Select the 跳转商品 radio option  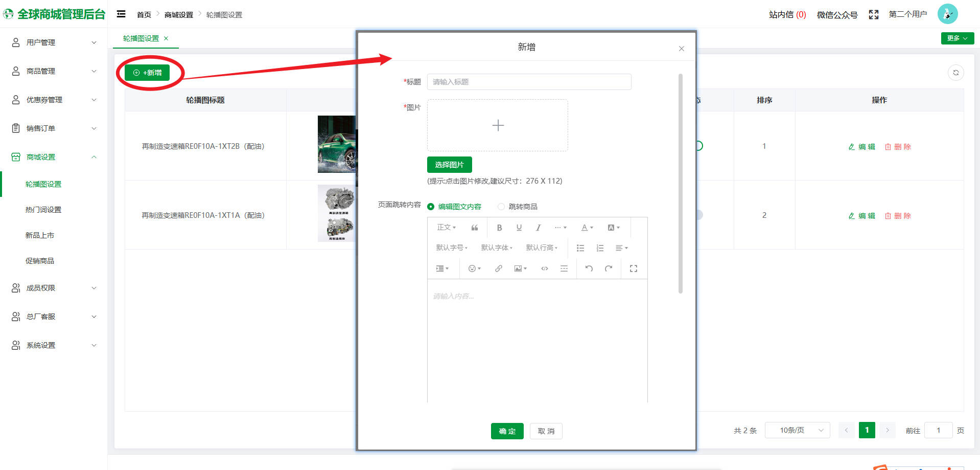coord(501,207)
